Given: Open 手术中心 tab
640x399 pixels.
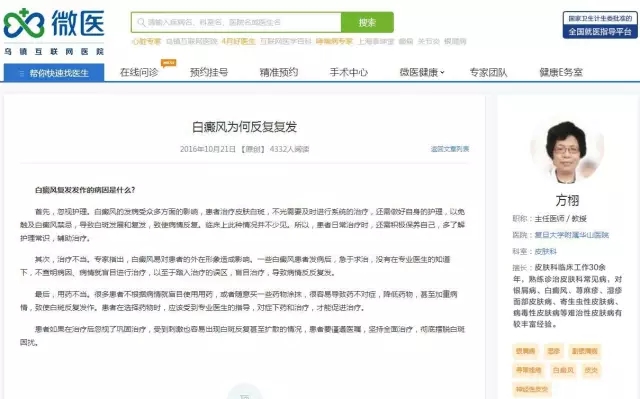Looking at the screenshot, I should coord(349,73).
